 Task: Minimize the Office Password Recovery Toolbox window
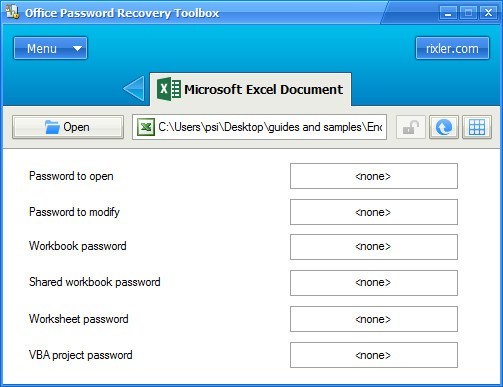(x=448, y=13)
